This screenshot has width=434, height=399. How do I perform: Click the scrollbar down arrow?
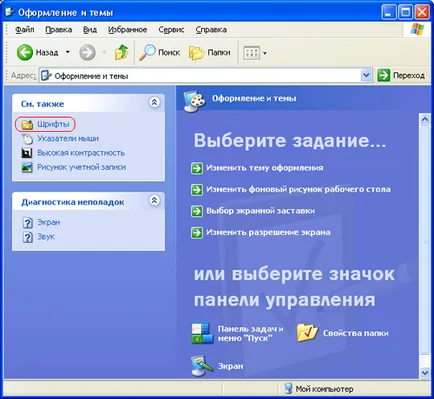(425, 372)
